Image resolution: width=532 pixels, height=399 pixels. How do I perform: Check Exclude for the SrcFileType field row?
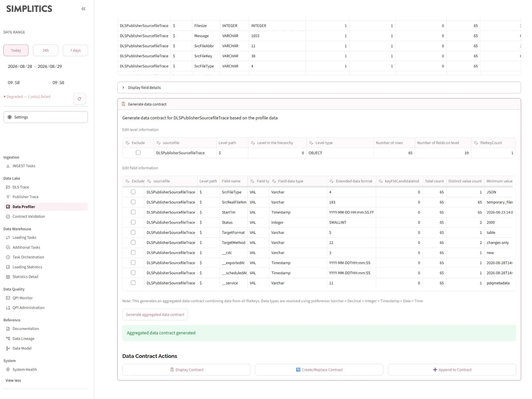pos(133,192)
